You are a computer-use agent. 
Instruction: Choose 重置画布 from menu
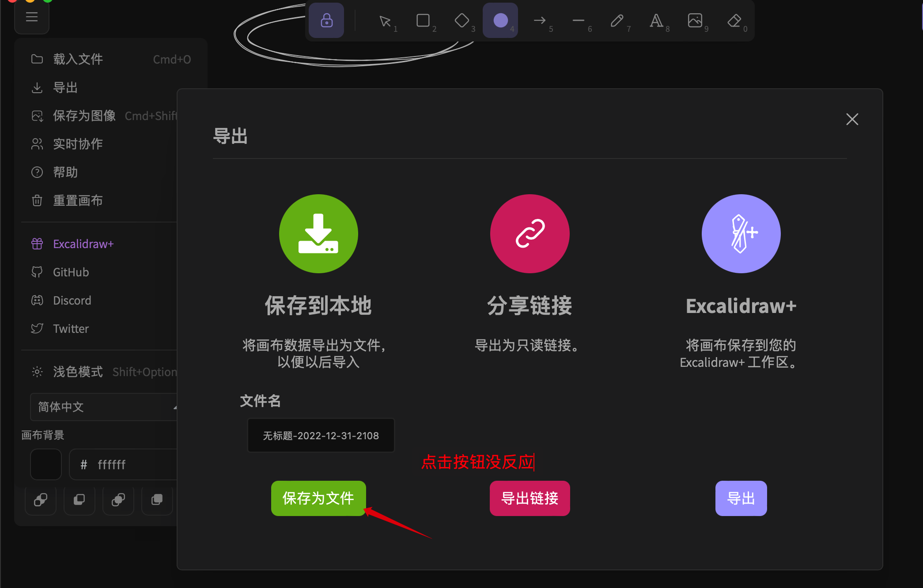coord(78,200)
